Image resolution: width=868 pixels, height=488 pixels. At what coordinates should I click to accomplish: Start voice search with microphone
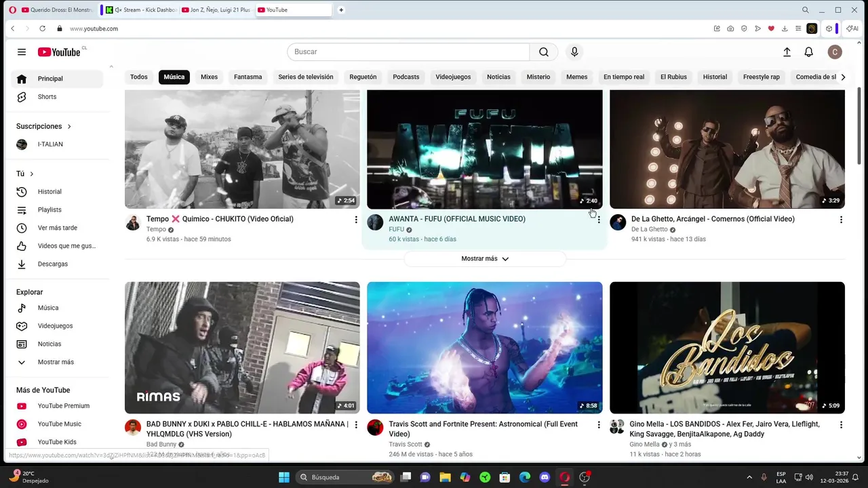[x=574, y=52]
